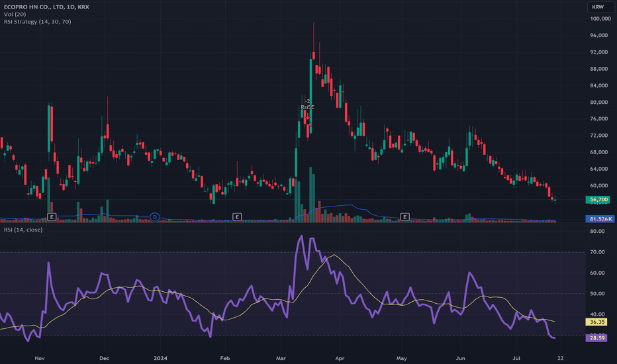
Task: Click the Apr label on time axis
Action: click(340, 358)
